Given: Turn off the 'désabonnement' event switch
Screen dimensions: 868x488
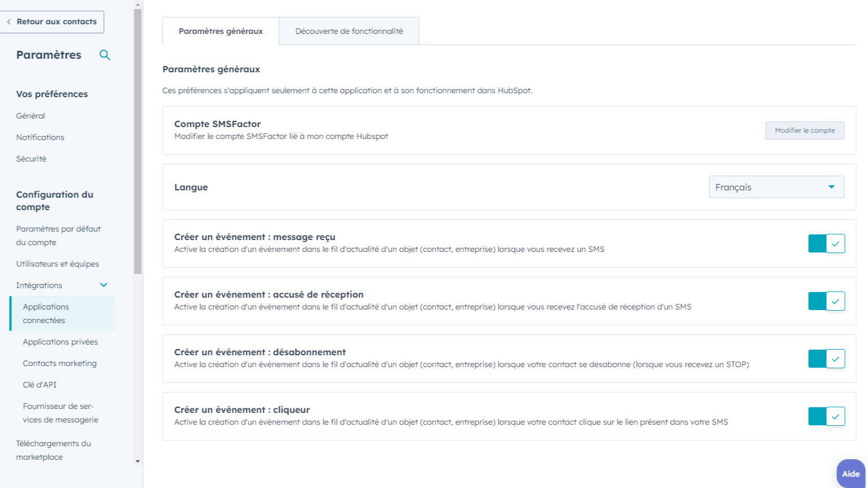Looking at the screenshot, I should point(826,359).
